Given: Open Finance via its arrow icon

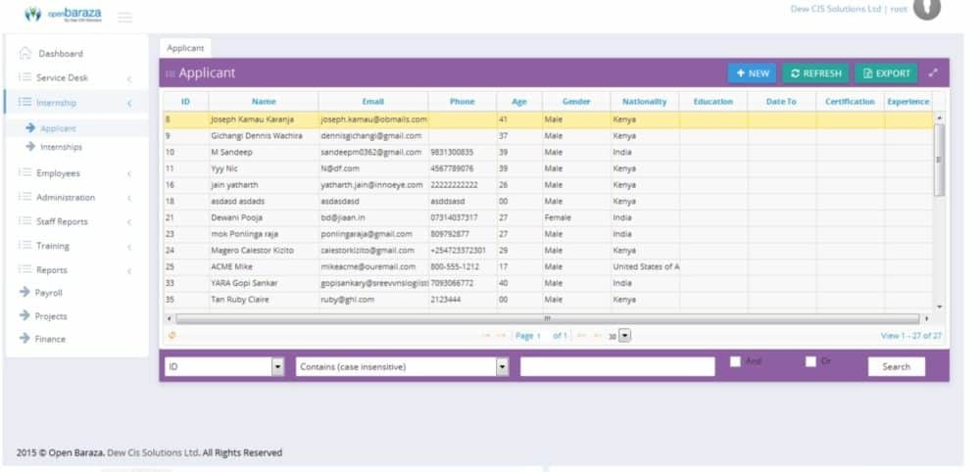Looking at the screenshot, I should click(x=25, y=339).
